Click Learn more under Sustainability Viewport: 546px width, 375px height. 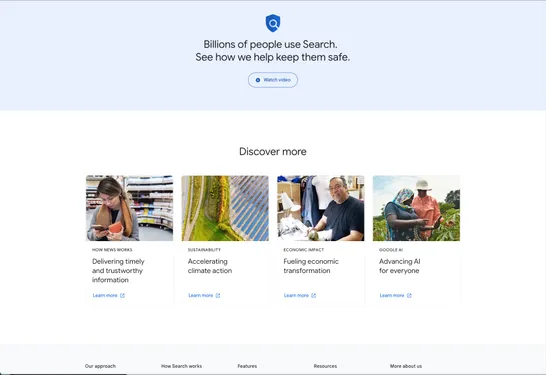pos(201,295)
